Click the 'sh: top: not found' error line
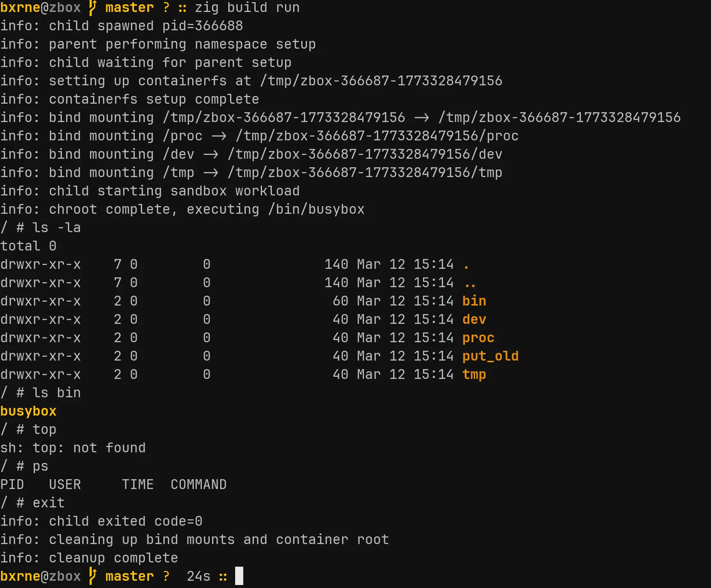711x588 pixels. click(x=73, y=448)
